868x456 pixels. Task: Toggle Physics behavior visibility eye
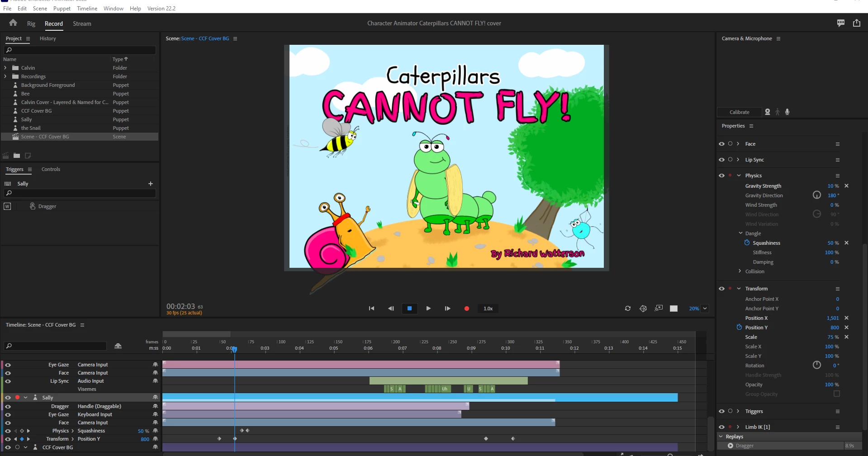[x=722, y=176]
